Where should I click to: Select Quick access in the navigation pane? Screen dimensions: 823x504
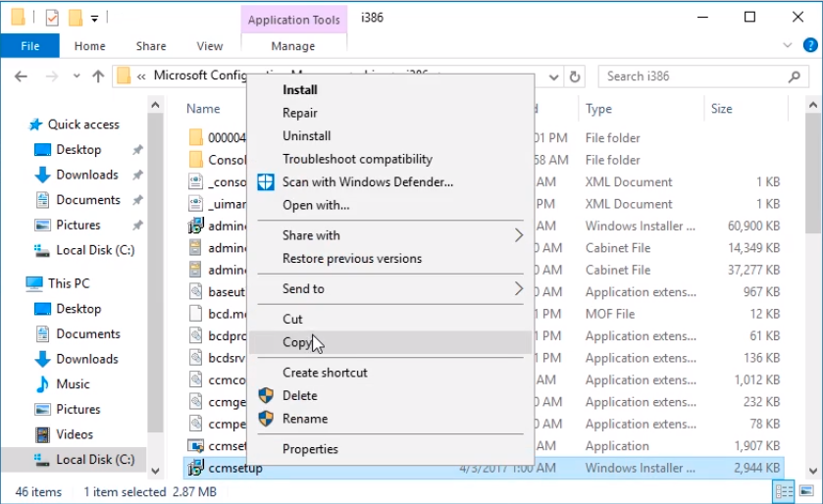[x=83, y=125]
